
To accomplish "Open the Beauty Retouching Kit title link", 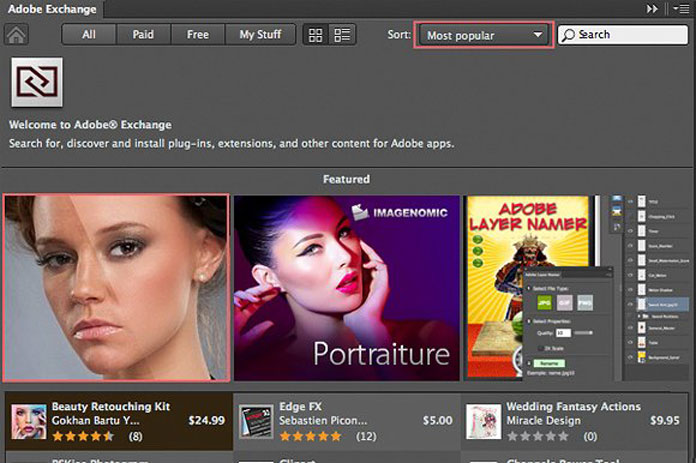I will click(x=110, y=407).
